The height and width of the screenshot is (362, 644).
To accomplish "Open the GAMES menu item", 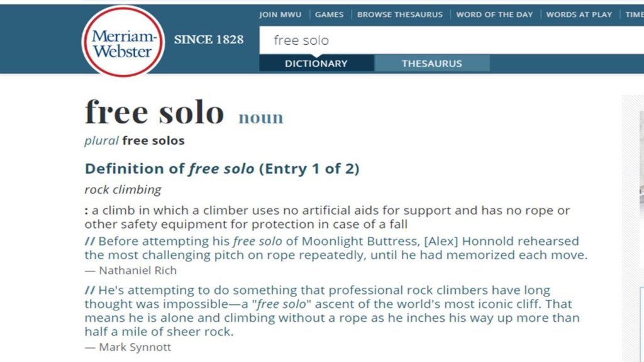I will click(x=329, y=14).
